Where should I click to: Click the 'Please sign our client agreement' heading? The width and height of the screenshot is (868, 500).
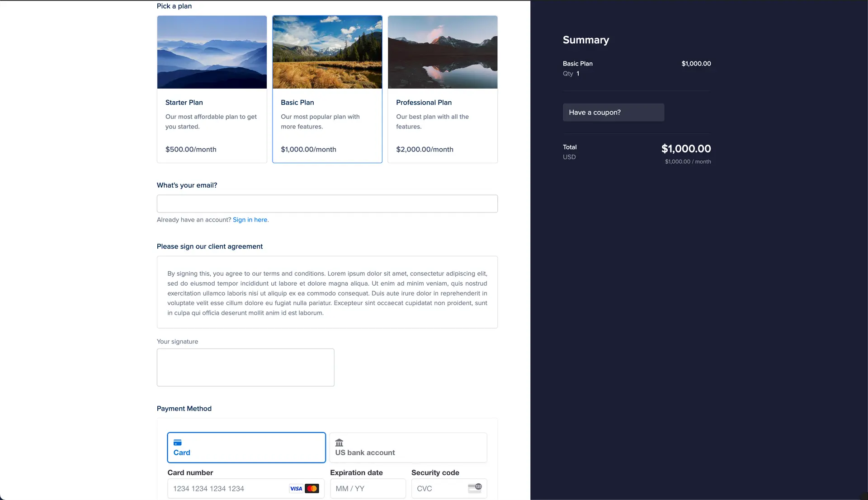pyautogui.click(x=210, y=246)
